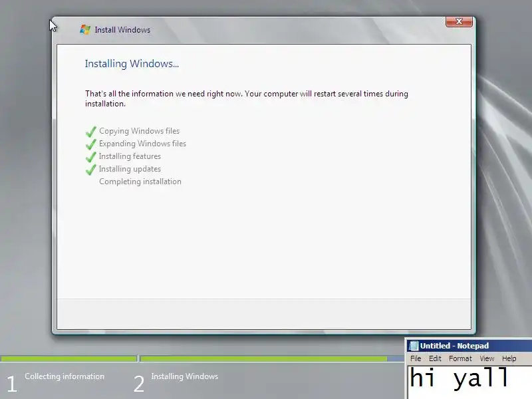The width and height of the screenshot is (532, 399).
Task: Click the 'Collecting information' stage label
Action: (x=65, y=376)
